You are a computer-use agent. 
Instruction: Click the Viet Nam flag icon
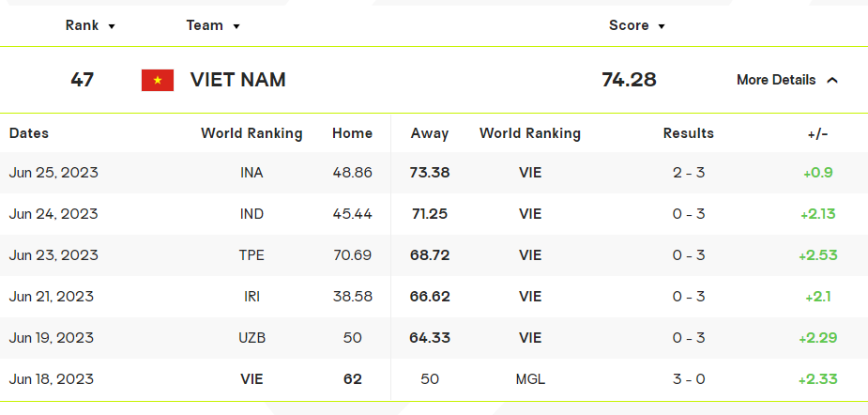[158, 81]
